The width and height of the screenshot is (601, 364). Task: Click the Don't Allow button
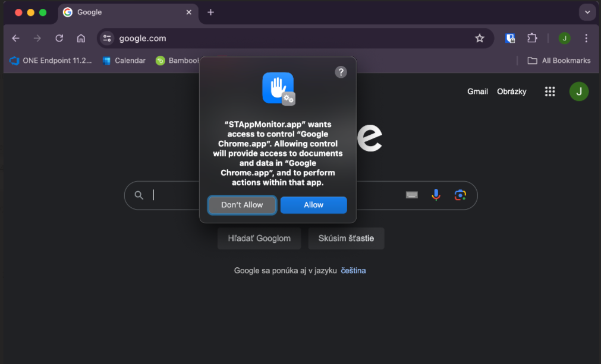coord(242,205)
